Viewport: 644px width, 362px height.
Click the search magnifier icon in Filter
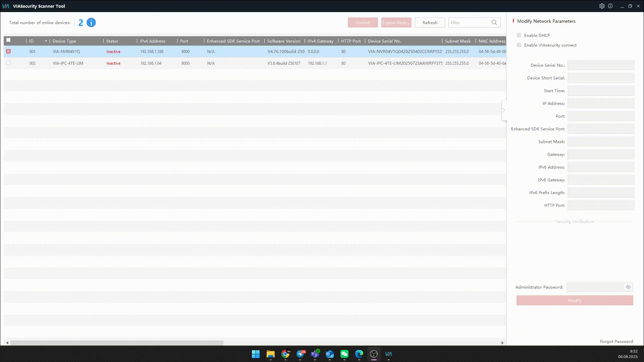tap(494, 22)
